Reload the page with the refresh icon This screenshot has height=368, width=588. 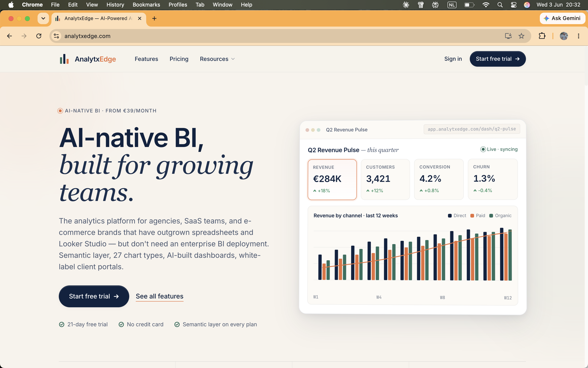pos(39,36)
